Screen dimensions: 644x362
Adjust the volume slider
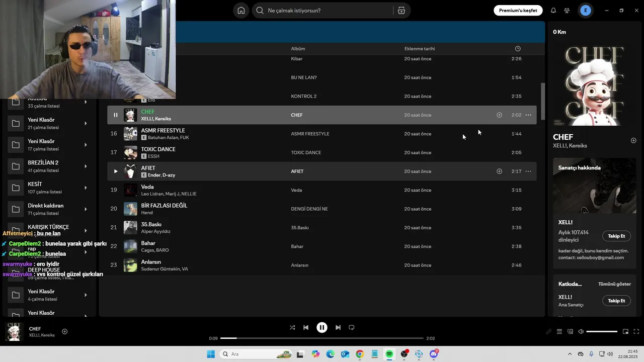[602, 332]
